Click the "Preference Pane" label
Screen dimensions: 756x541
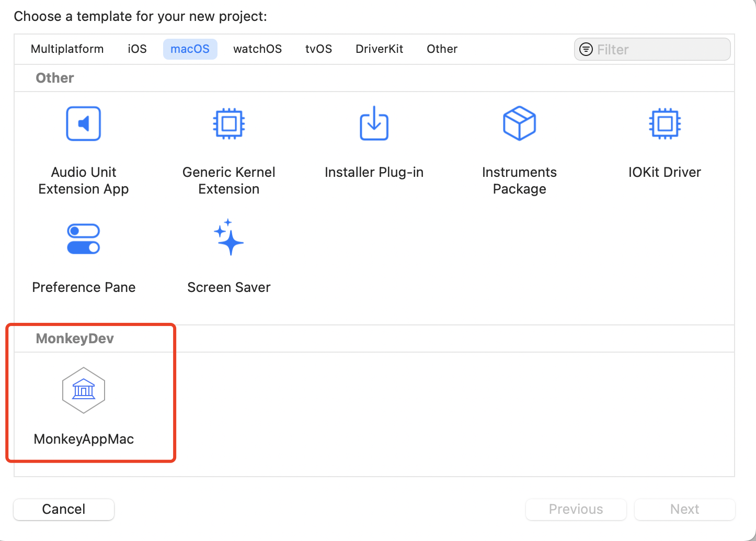click(x=84, y=287)
